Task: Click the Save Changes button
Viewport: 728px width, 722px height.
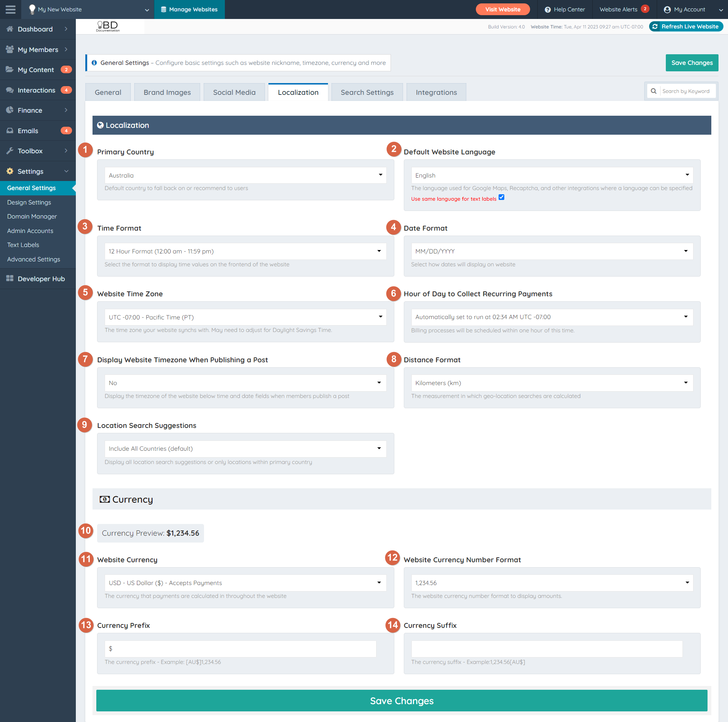Action: 692,63
